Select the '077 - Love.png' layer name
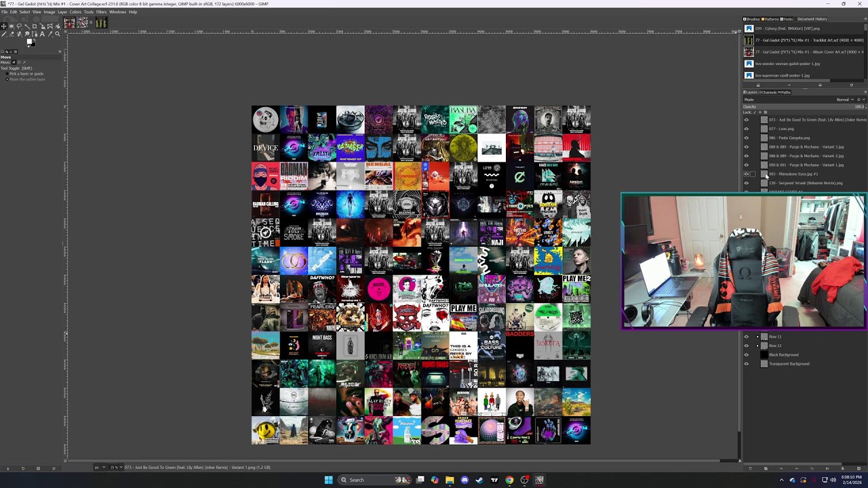868x488 pixels. point(781,129)
